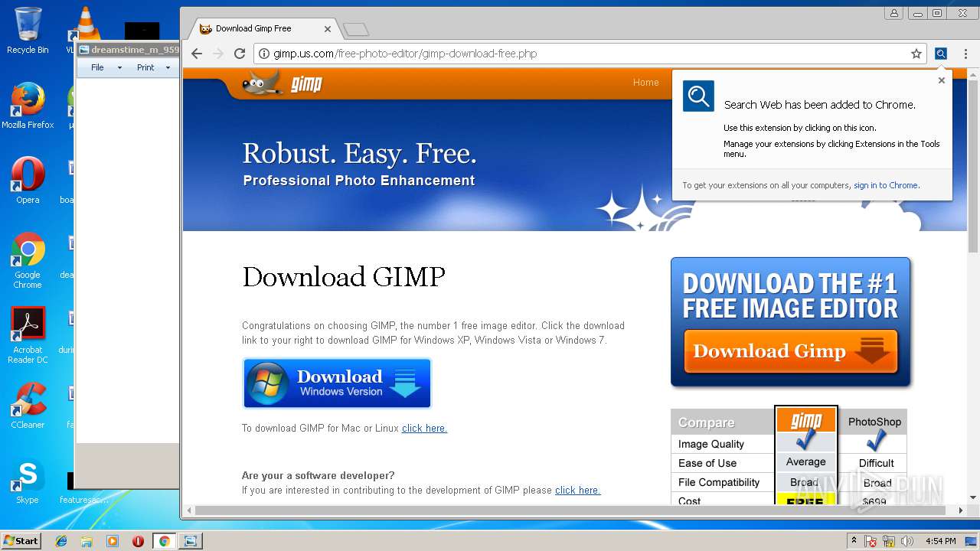Show hidden system tray icons
The width and height of the screenshot is (980, 551).
(x=854, y=541)
